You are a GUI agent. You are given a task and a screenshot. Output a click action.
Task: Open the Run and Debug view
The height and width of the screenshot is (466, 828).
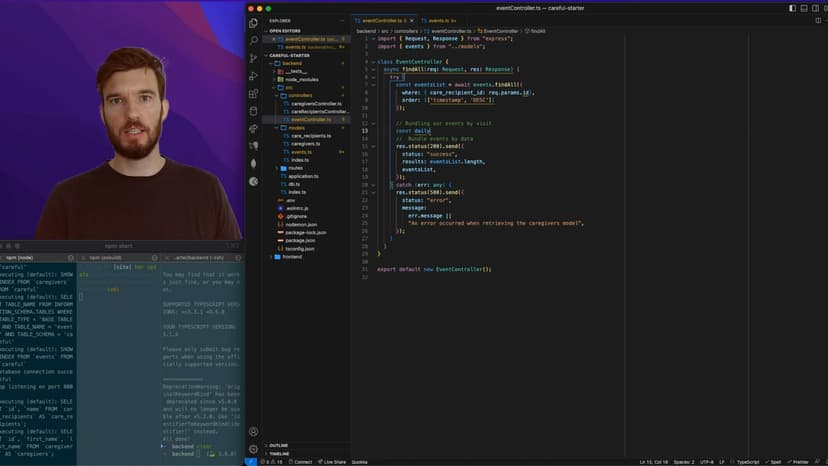[254, 76]
